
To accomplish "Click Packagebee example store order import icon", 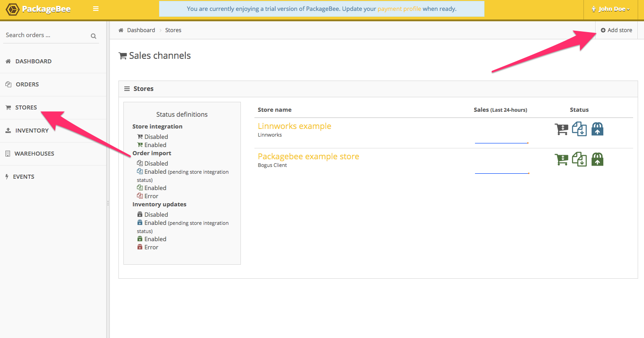I will pos(579,159).
